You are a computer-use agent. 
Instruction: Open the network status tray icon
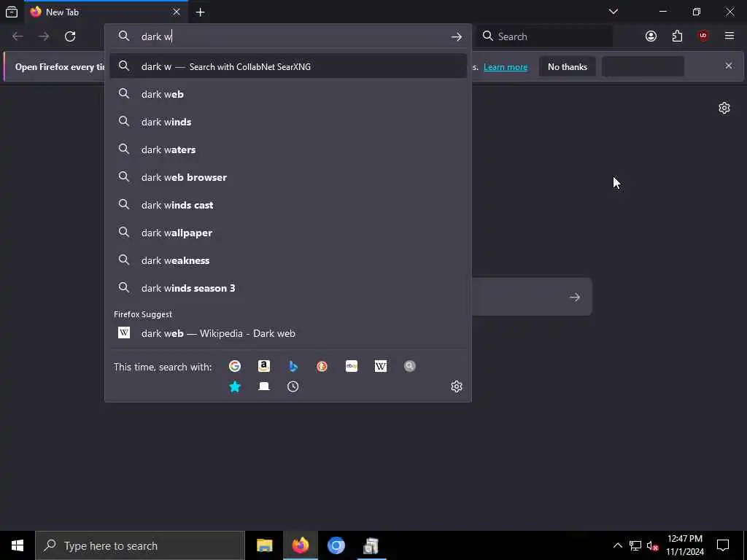(x=635, y=545)
